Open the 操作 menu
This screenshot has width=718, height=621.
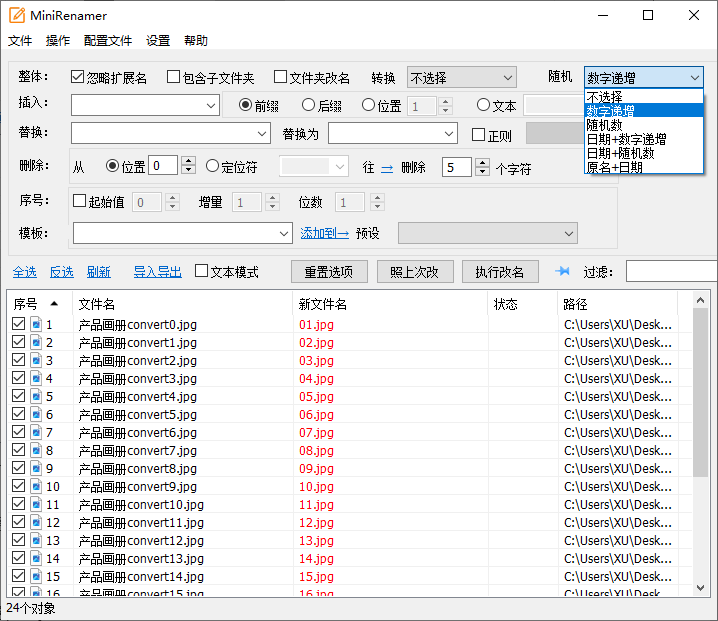(58, 40)
